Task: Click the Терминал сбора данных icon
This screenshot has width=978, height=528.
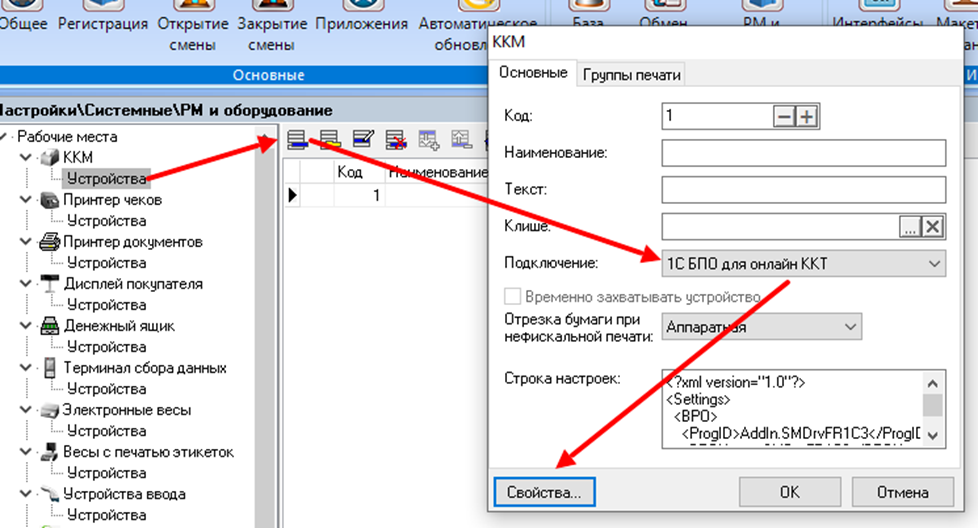Action: [x=50, y=368]
